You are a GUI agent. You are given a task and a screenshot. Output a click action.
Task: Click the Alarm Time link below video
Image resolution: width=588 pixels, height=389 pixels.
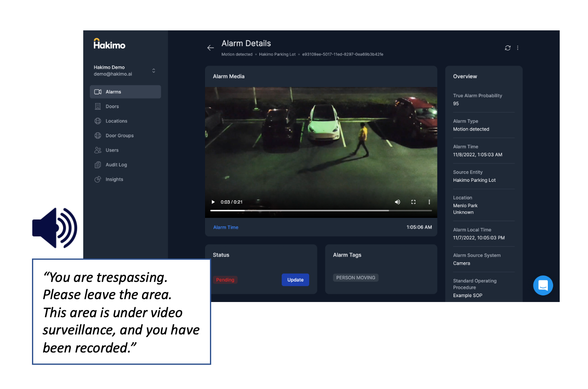pyautogui.click(x=226, y=227)
